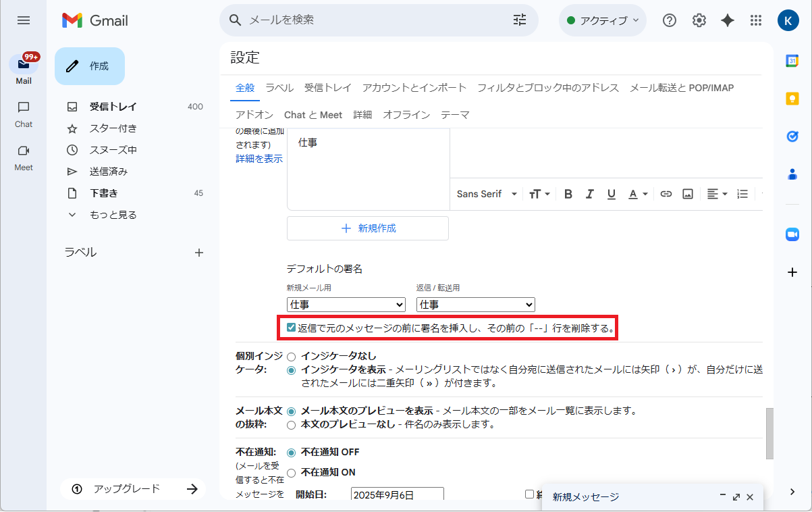Create a new signature with 新規作成
The image size is (812, 512).
367,228
